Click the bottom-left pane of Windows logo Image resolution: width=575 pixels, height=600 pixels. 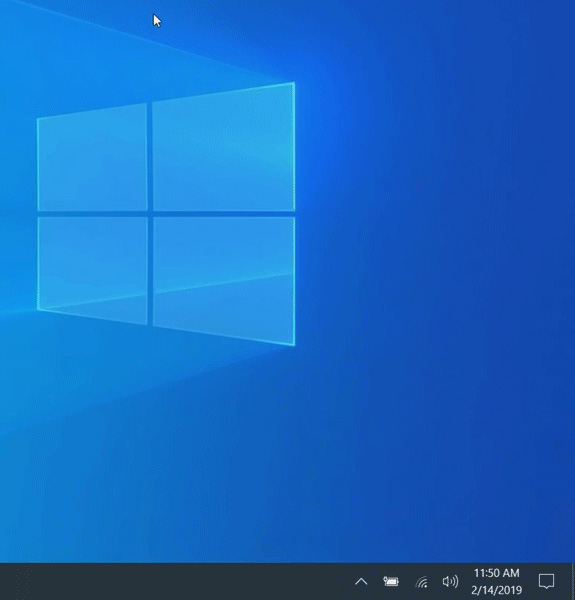[92, 270]
